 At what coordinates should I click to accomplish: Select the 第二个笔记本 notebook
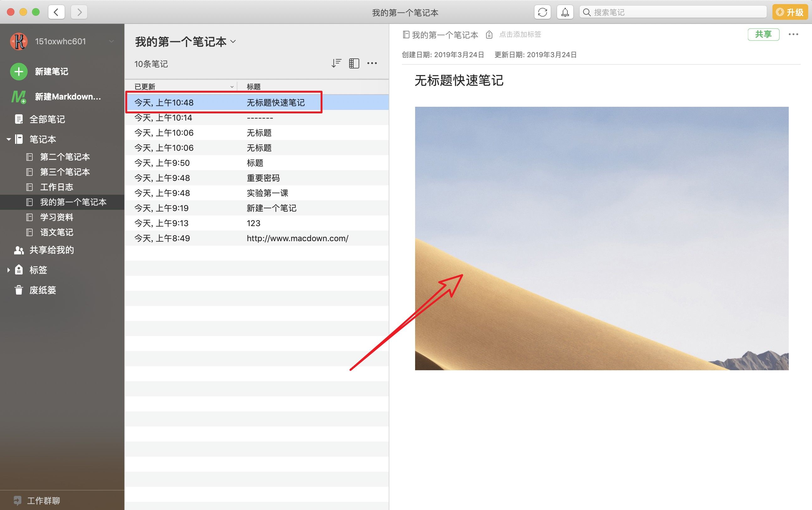62,157
